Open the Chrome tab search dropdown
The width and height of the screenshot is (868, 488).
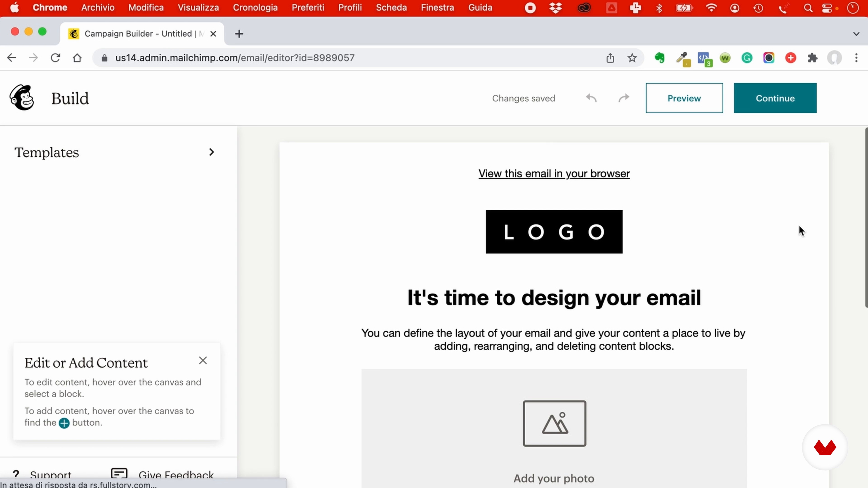(856, 34)
